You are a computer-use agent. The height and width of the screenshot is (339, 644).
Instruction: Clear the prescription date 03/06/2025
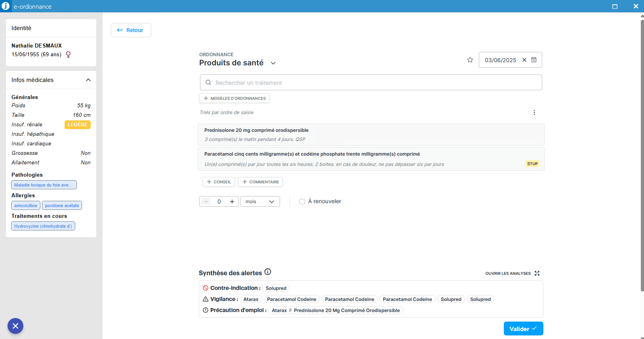524,60
